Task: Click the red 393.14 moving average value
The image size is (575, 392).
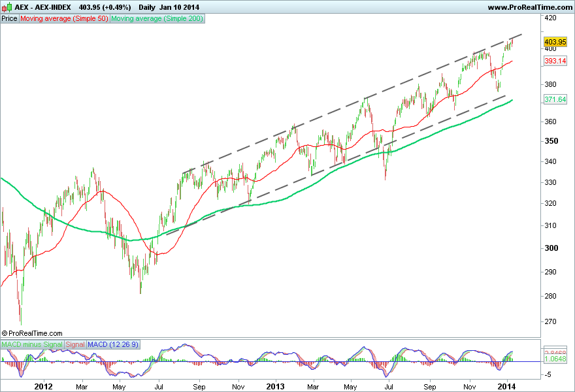Action: 555,61
